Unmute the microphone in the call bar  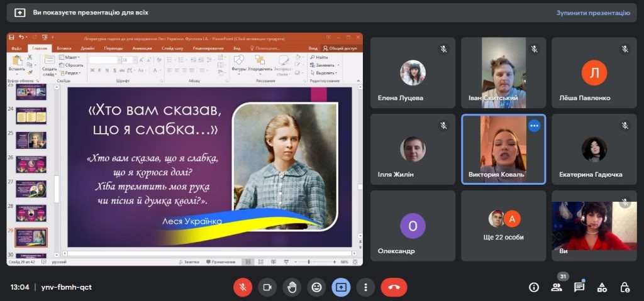point(243,287)
